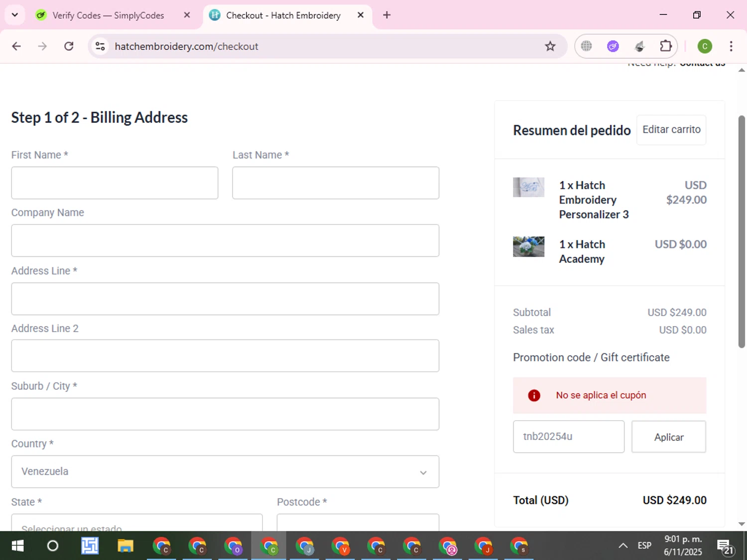Select the Checkout - Hatch Embroidery tab
747x560 pixels.
coord(283,15)
